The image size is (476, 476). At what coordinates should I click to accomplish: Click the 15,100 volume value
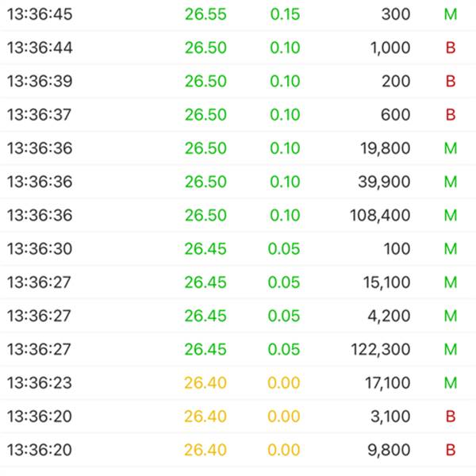[x=386, y=282]
